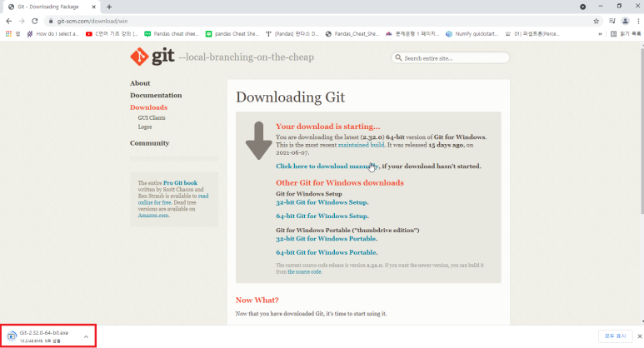This screenshot has height=348, width=644.
Task: Expand hidden bookmarks overflow chevron
Action: pos(600,33)
